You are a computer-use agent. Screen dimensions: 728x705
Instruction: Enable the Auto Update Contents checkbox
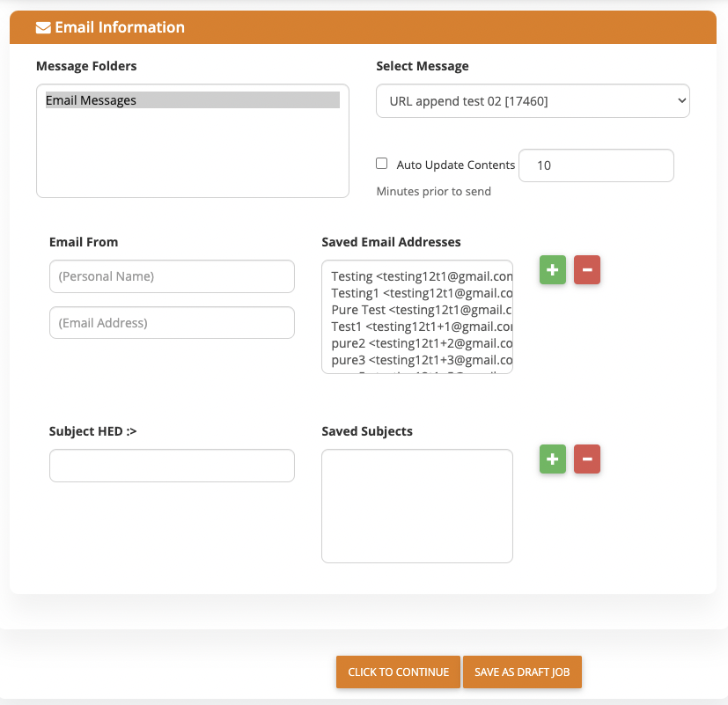pos(382,164)
